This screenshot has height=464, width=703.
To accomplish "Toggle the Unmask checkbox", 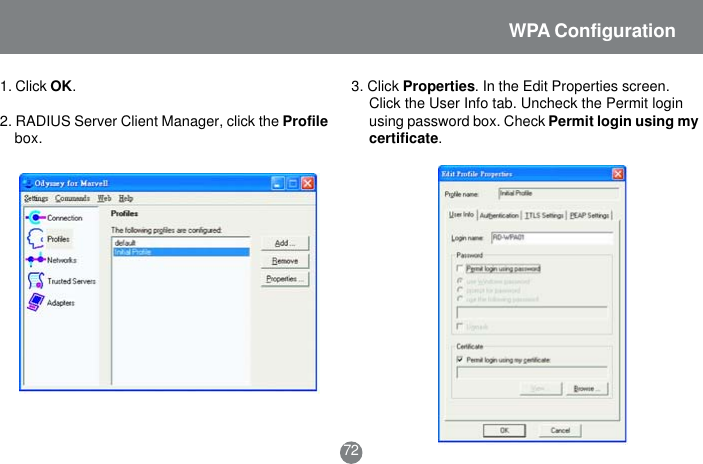I will point(460,326).
